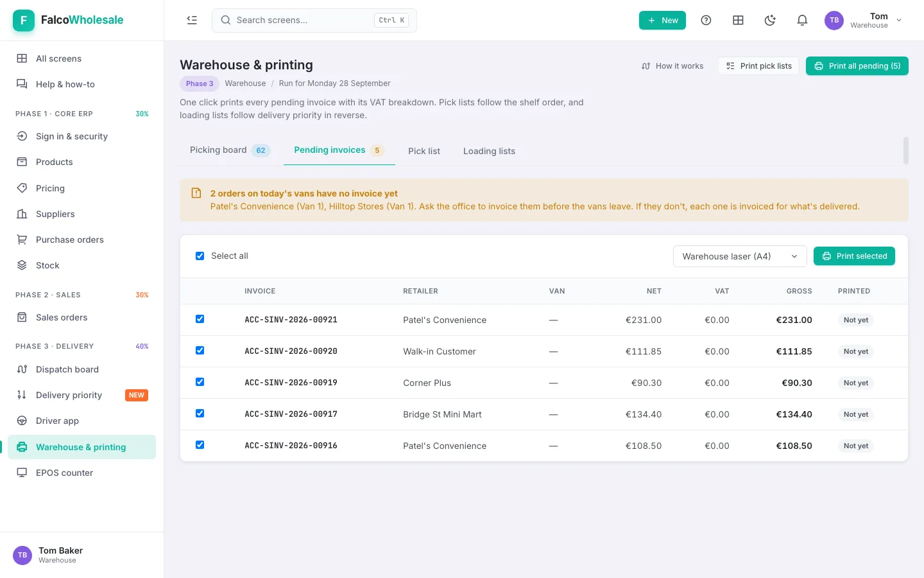The width and height of the screenshot is (924, 578).
Task: Open All screens from the sidebar
Action: point(81,58)
